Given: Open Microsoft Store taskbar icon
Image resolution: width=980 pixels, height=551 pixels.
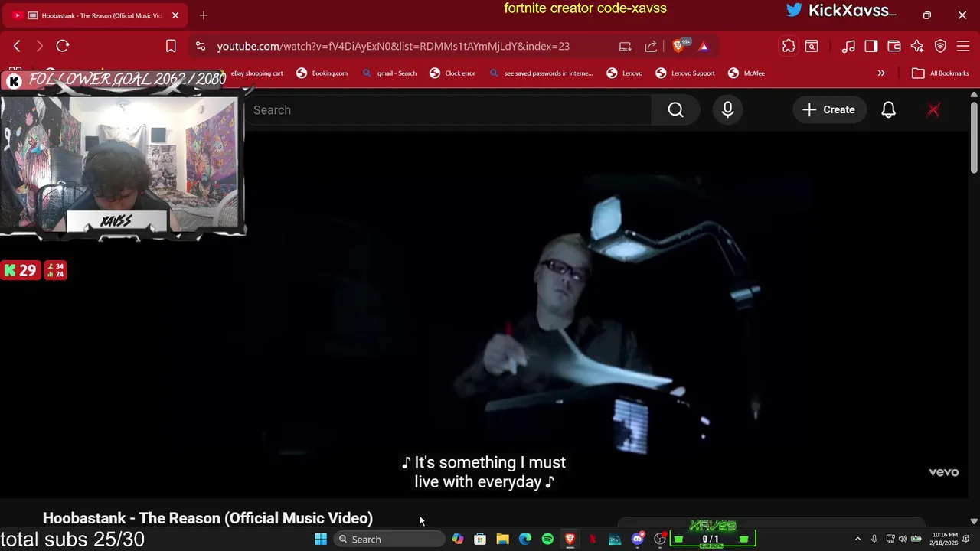Looking at the screenshot, I should tap(480, 540).
